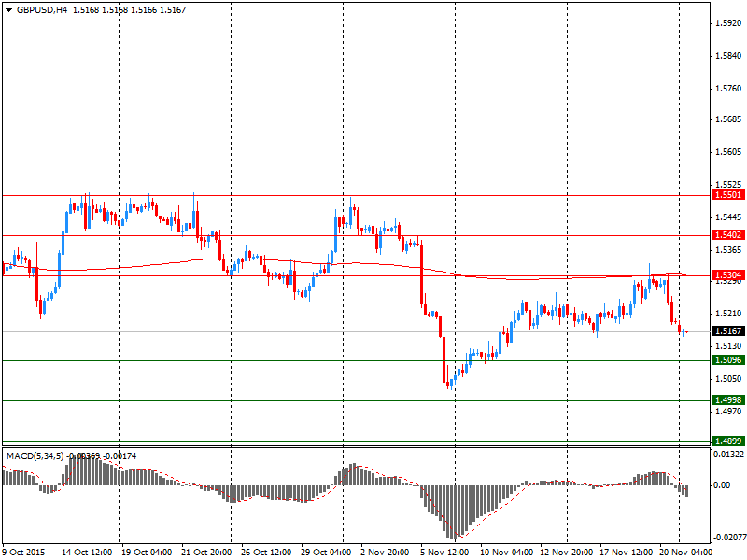Screen dimensions: 747x560
Task: Select the 1.4998 green support level label
Action: [x=728, y=400]
